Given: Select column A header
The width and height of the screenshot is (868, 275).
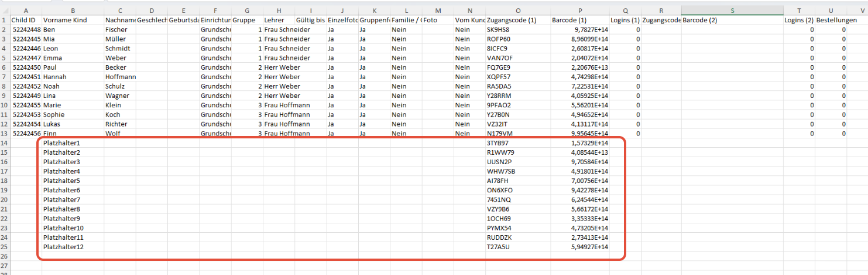Looking at the screenshot, I should (x=26, y=11).
